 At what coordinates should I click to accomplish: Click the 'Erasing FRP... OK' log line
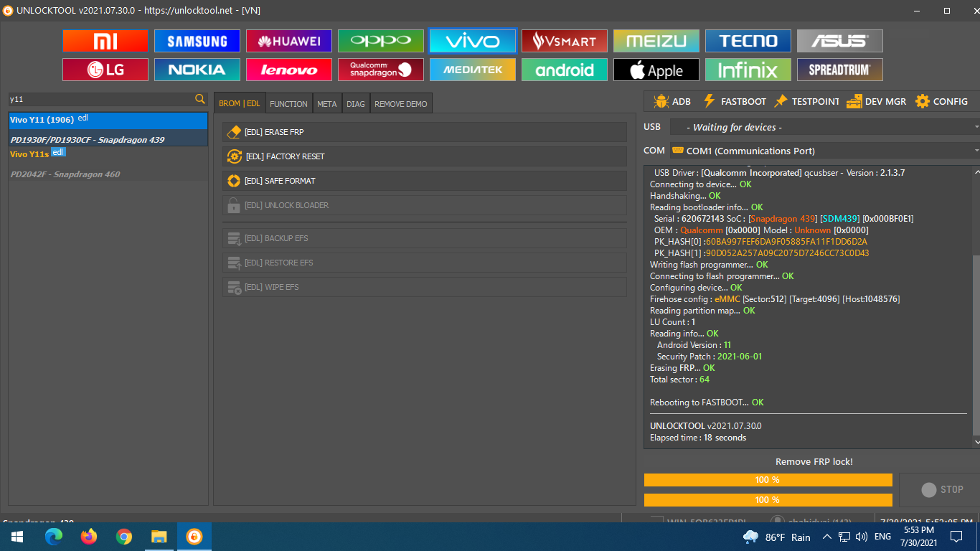[x=682, y=368]
